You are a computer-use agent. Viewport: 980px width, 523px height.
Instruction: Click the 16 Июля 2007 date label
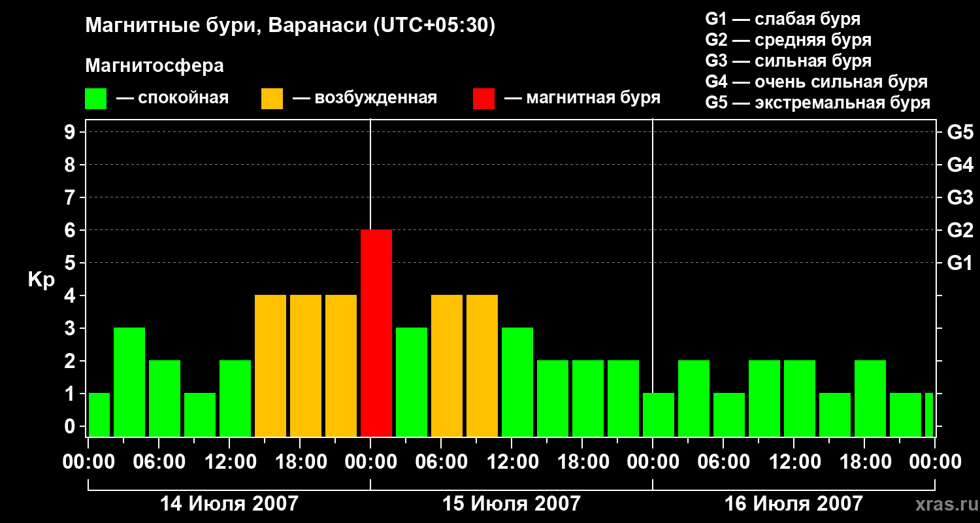point(794,503)
